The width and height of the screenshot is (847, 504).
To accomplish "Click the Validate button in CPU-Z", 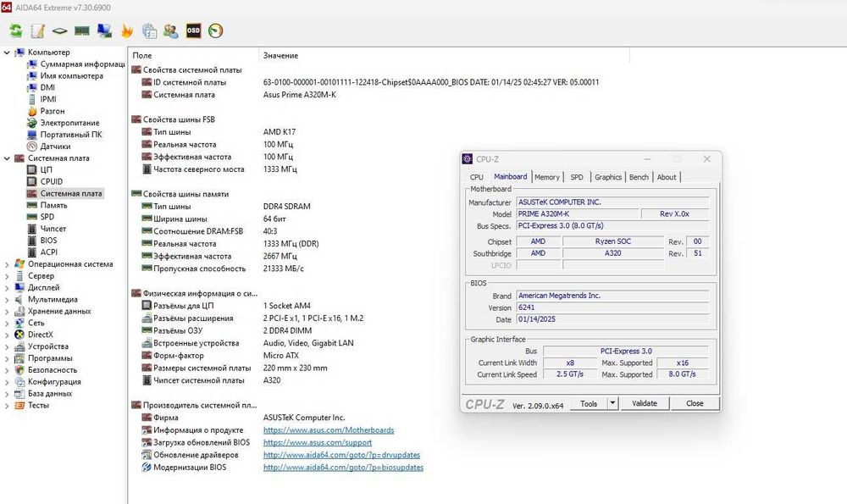I will pyautogui.click(x=645, y=403).
